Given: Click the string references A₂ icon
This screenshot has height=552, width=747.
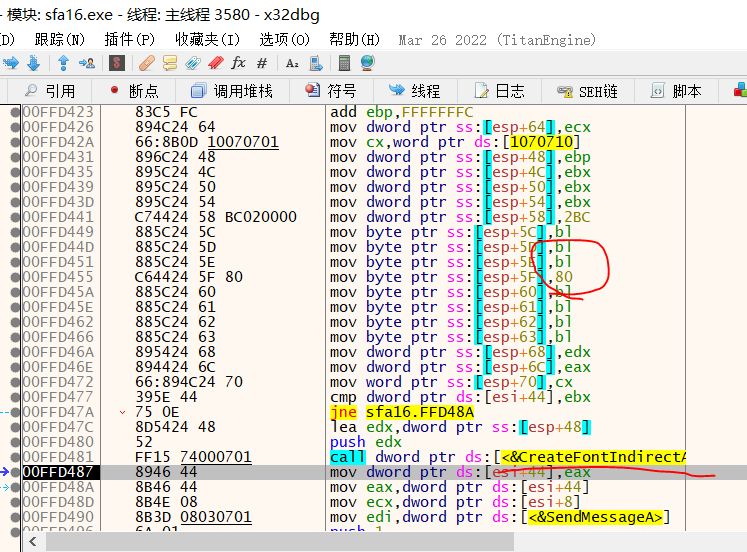Looking at the screenshot, I should coord(292,63).
